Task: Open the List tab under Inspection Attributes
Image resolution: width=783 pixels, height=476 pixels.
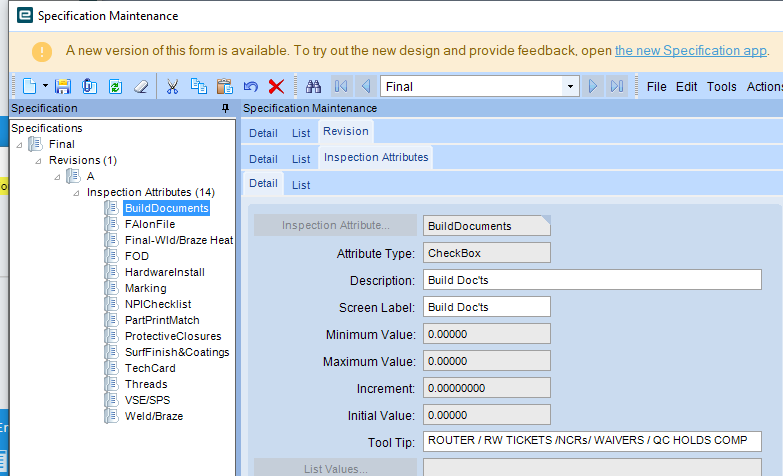Action: [x=301, y=185]
